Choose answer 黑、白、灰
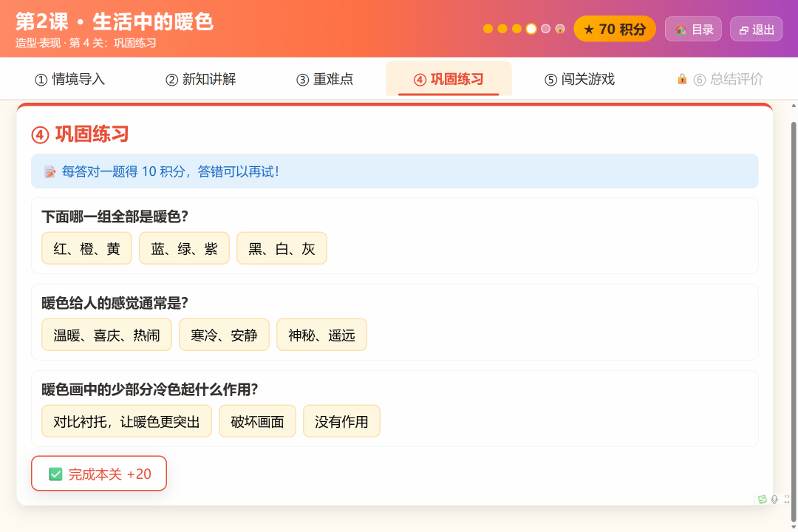 click(282, 248)
